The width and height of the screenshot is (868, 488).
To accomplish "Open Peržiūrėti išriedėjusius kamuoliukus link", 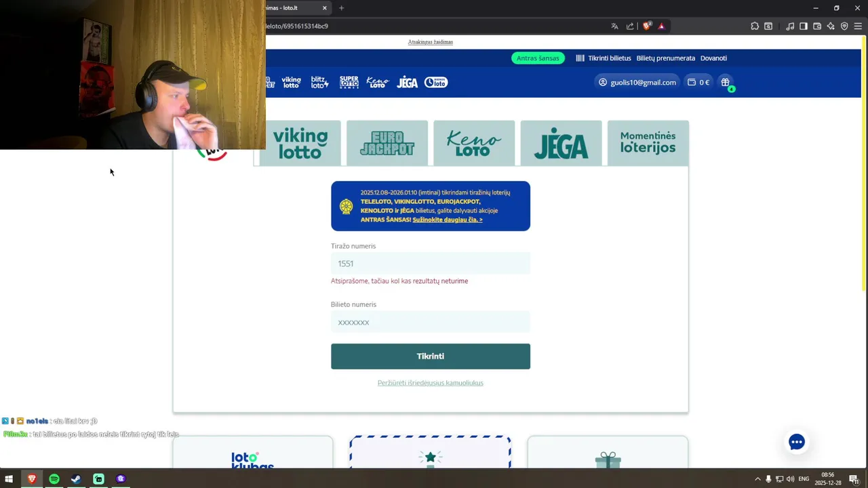I will (431, 383).
